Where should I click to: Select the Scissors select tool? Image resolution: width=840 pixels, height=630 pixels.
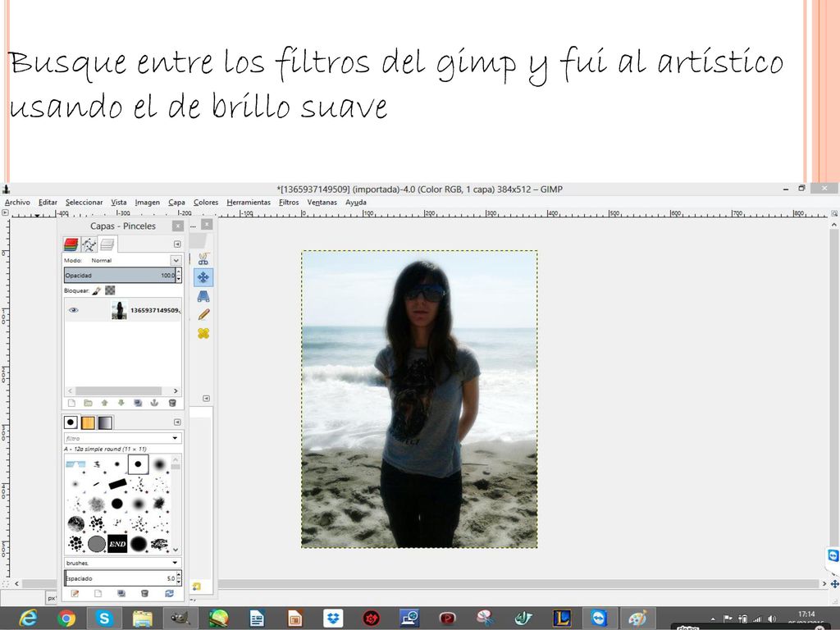coord(203,259)
